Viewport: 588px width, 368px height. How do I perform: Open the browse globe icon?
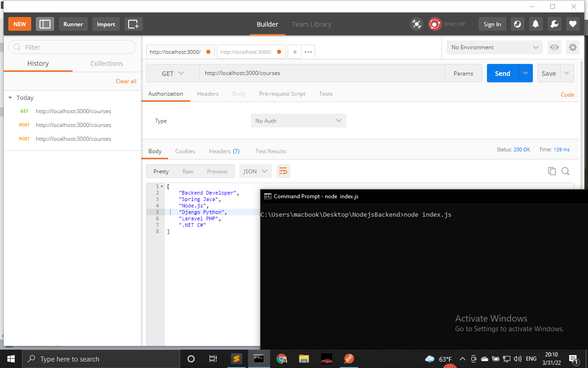point(518,24)
